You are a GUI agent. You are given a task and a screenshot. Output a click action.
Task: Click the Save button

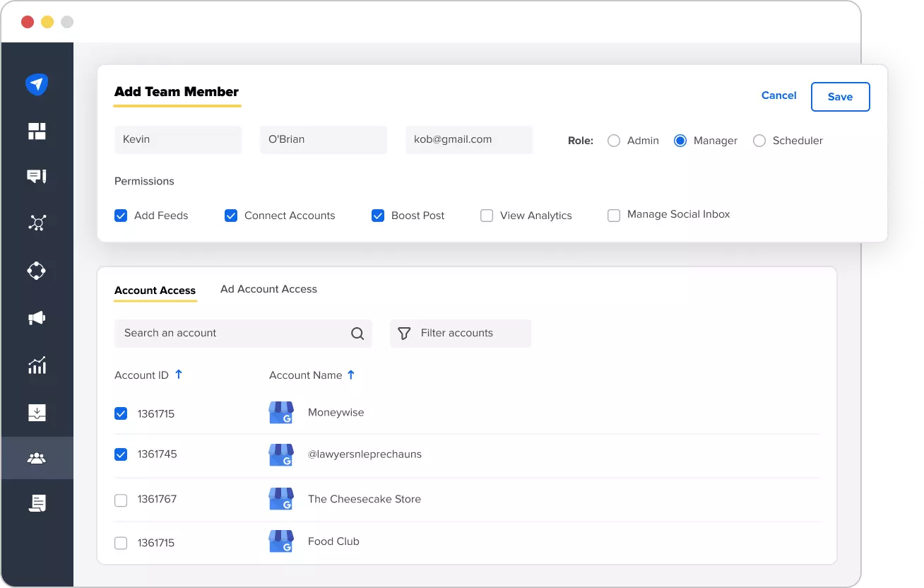pyautogui.click(x=840, y=97)
